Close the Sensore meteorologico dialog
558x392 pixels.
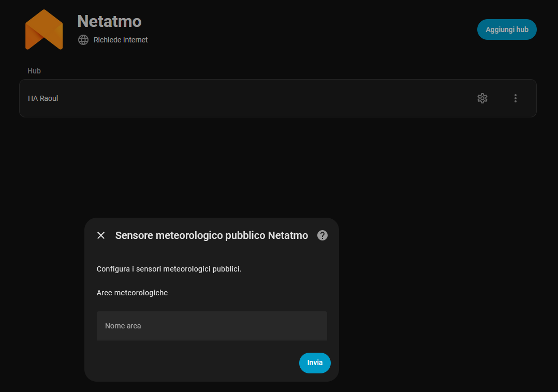click(x=101, y=235)
